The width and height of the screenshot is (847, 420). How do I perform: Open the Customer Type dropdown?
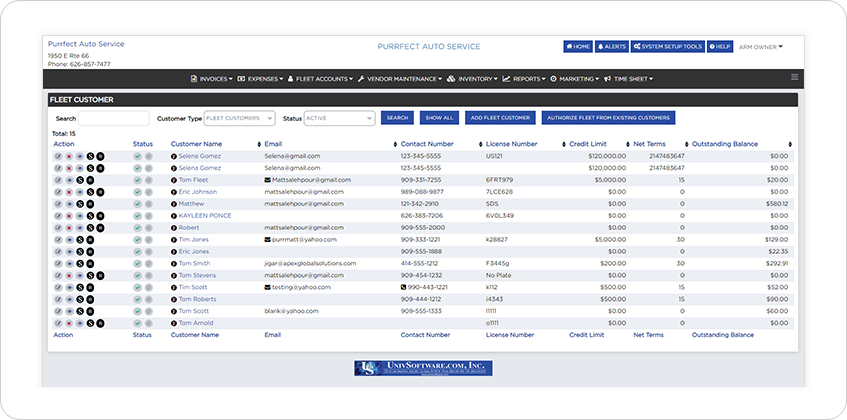tap(239, 118)
